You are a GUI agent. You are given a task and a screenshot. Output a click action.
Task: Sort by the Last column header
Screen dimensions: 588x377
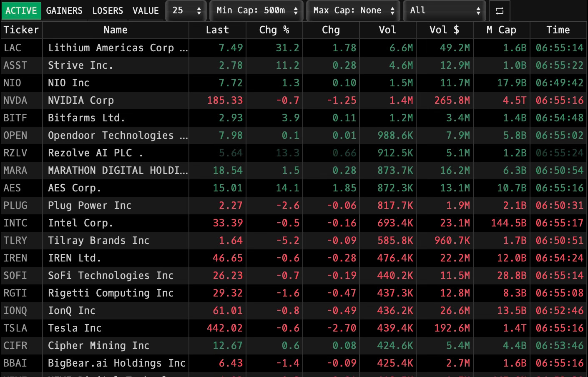point(217,30)
